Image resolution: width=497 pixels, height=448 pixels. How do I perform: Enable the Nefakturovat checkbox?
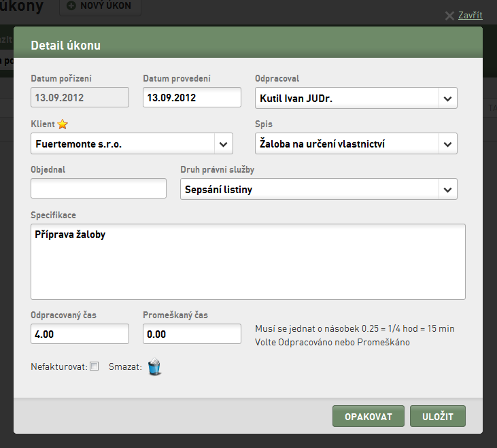pos(94,366)
